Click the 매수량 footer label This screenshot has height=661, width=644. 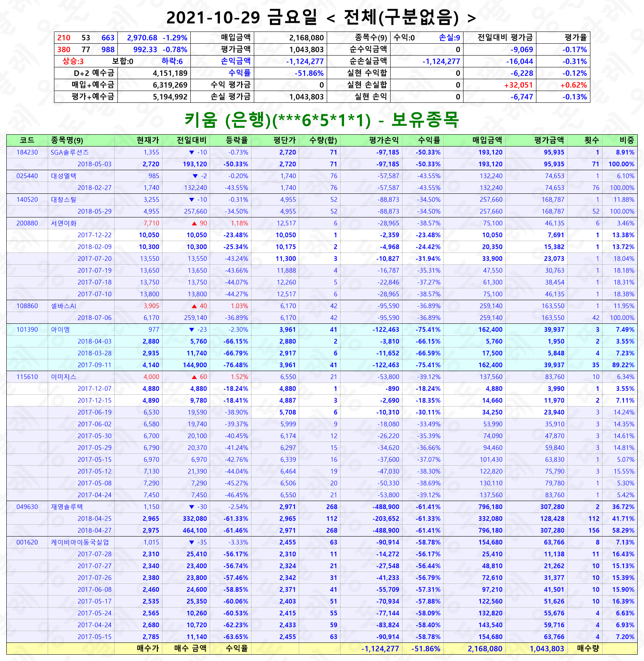pos(588,648)
